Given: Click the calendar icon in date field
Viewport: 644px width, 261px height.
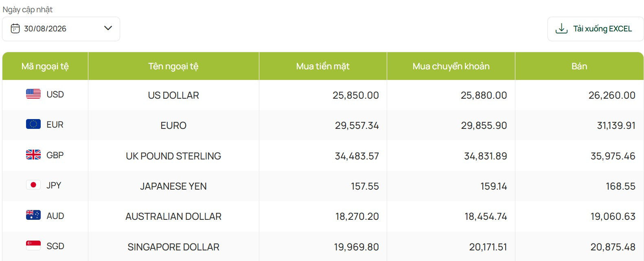Looking at the screenshot, I should pyautogui.click(x=15, y=29).
